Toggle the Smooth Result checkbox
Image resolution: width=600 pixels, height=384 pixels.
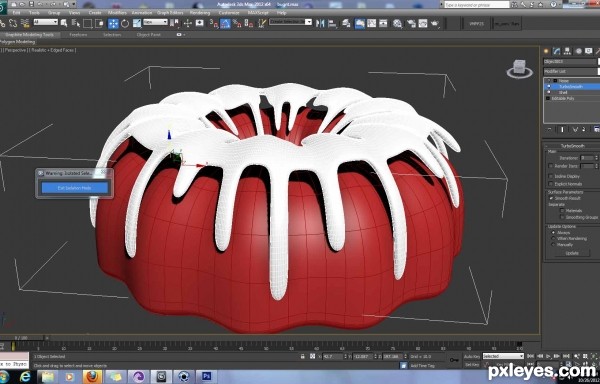[551, 198]
